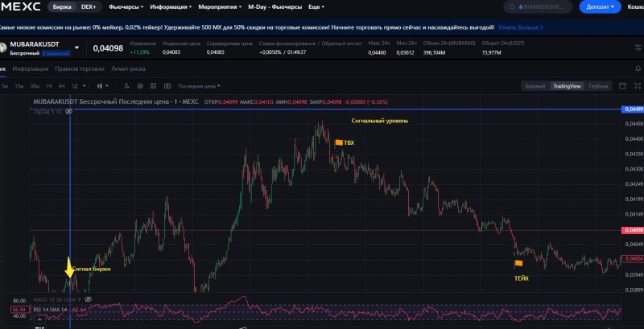Viewport: 644px width, 329px height.
Task: Select the 30м timeframe
Action: pyautogui.click(x=35, y=86)
